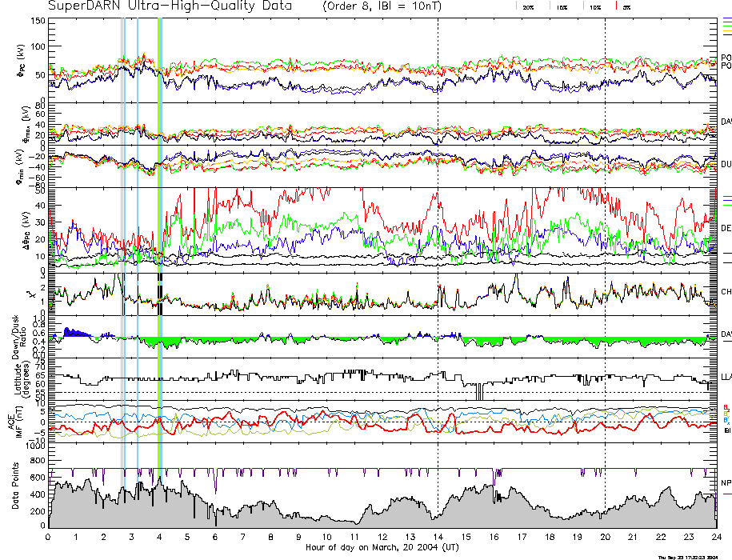Click the 20% legend entry
Image resolution: width=732 pixels, height=560 pixels.
[x=528, y=6]
